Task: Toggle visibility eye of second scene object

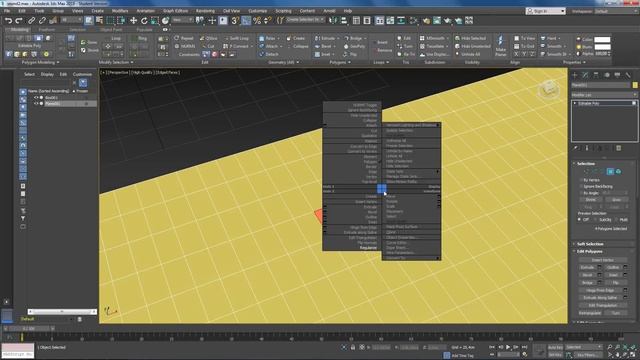Action: [36, 104]
